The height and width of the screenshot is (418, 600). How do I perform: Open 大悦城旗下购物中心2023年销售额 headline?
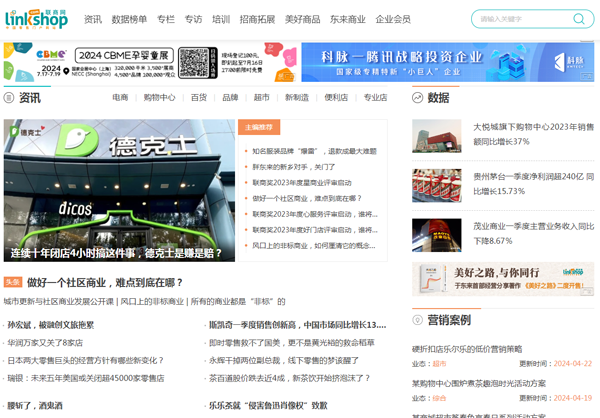tap(534, 134)
